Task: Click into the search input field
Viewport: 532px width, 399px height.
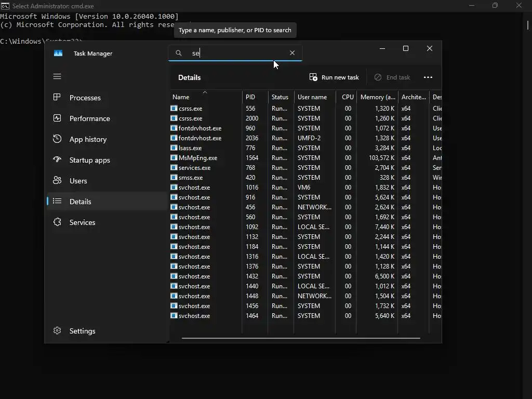Action: point(235,53)
